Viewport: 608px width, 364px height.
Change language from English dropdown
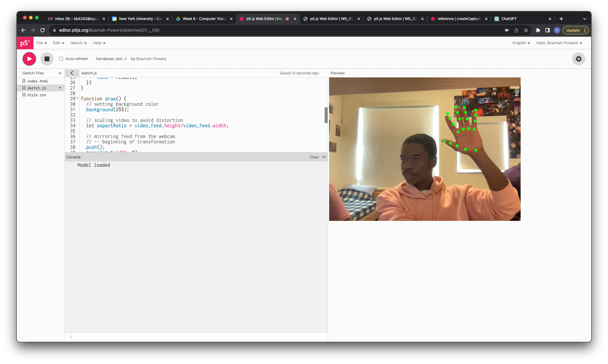point(521,43)
